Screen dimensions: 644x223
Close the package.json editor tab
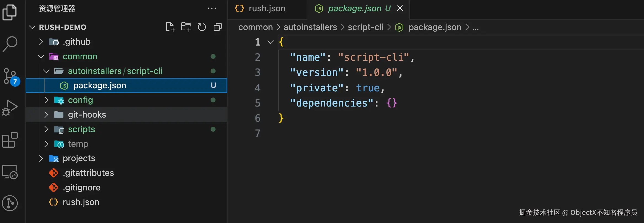[400, 9]
